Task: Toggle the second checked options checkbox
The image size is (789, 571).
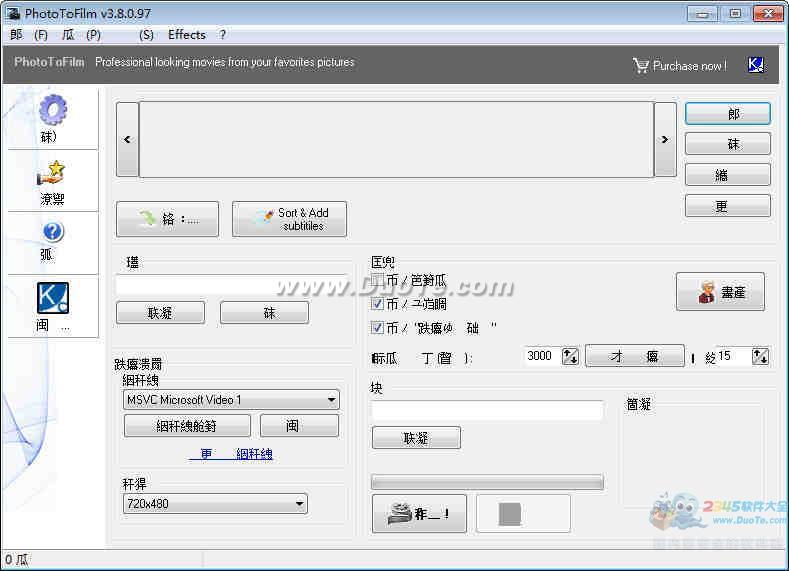Action: click(x=377, y=304)
